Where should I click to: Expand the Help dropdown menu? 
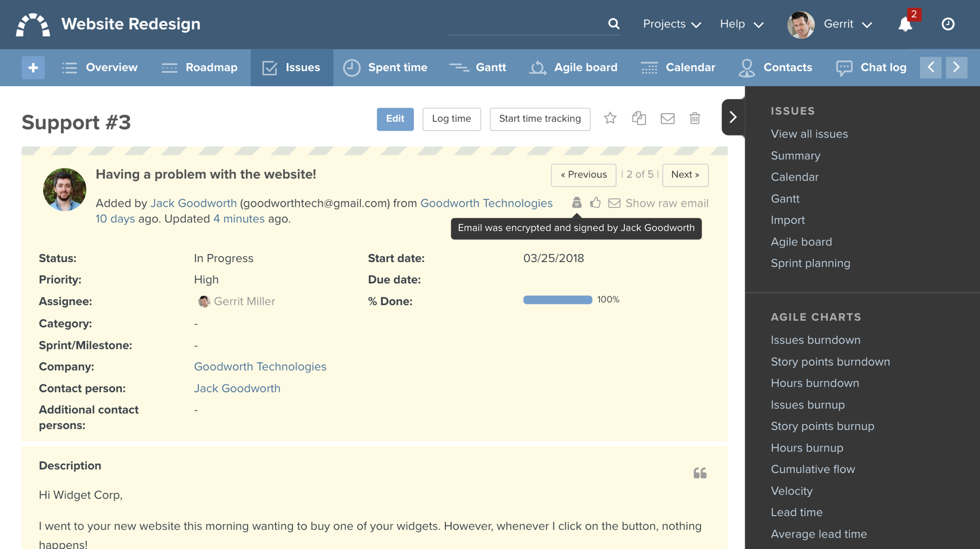(x=741, y=24)
